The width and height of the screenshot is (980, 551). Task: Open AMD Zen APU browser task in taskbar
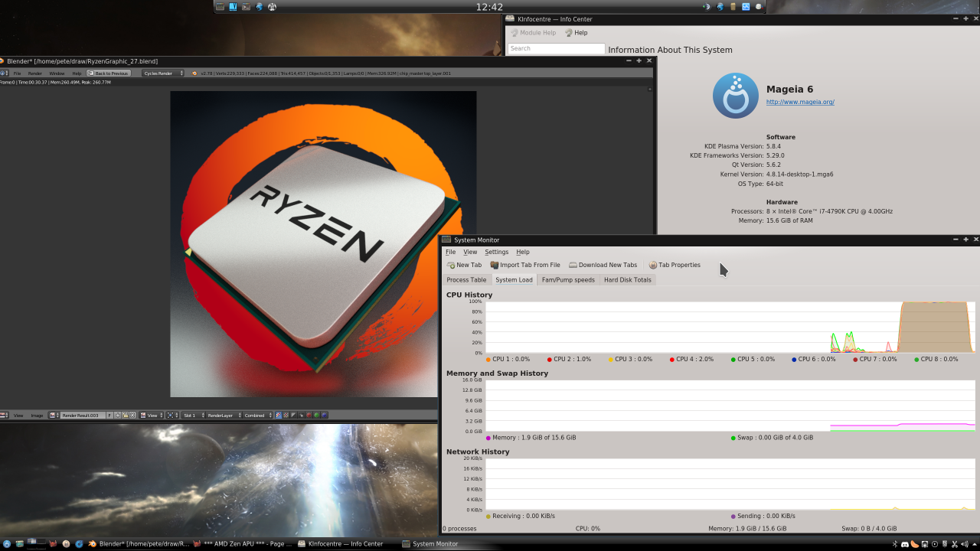pyautogui.click(x=243, y=544)
